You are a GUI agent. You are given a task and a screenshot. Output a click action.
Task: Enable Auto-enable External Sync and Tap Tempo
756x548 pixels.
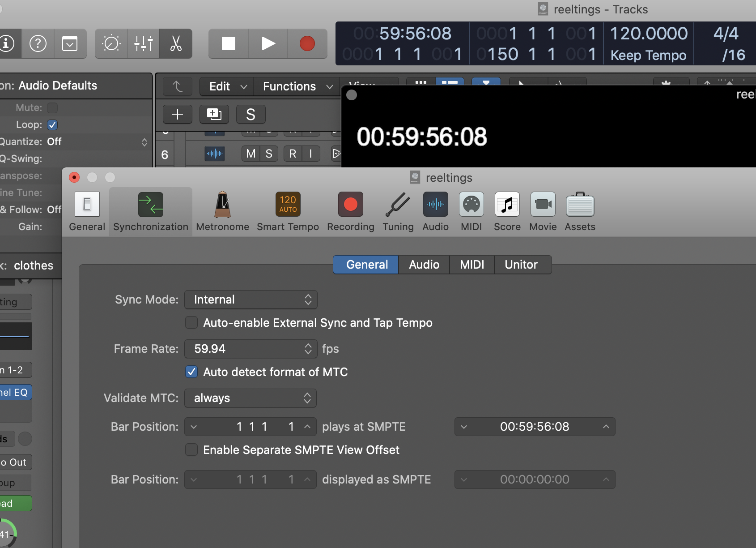click(191, 322)
